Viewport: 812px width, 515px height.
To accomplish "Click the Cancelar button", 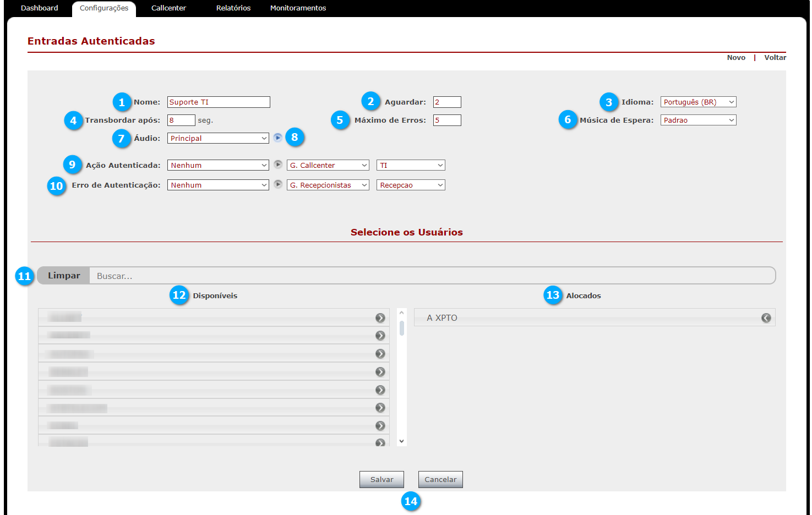I will click(x=440, y=479).
